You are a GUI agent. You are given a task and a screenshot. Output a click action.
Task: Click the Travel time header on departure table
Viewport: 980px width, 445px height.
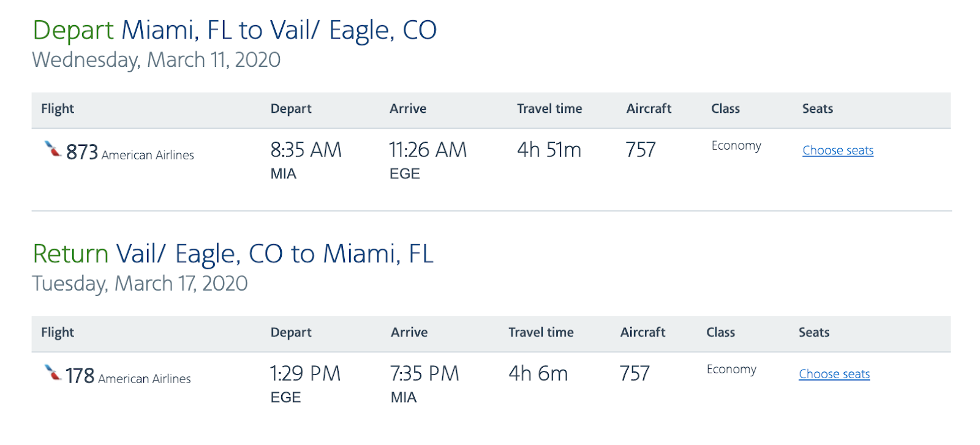[x=549, y=108]
